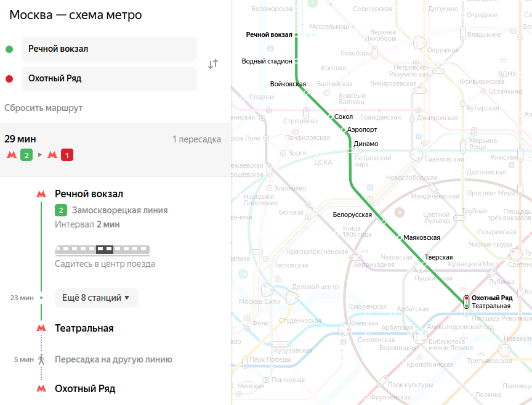Click Замоскворецкая линия number badge

61,210
